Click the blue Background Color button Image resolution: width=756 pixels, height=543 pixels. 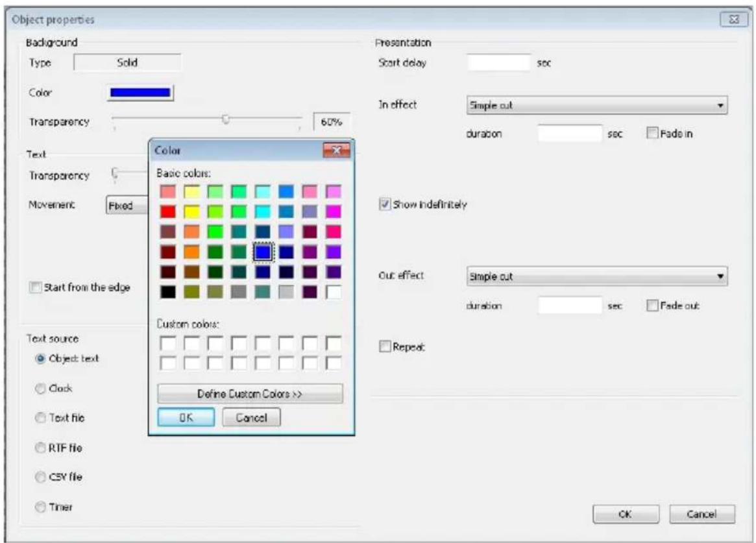140,93
